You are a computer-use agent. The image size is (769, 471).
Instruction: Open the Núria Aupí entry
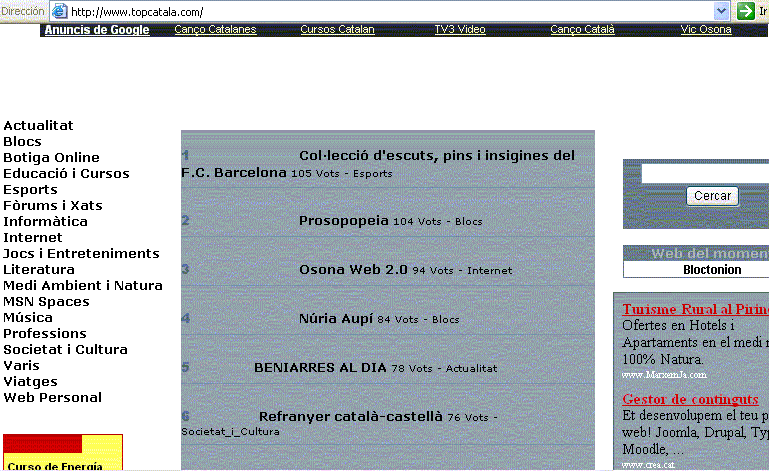336,319
